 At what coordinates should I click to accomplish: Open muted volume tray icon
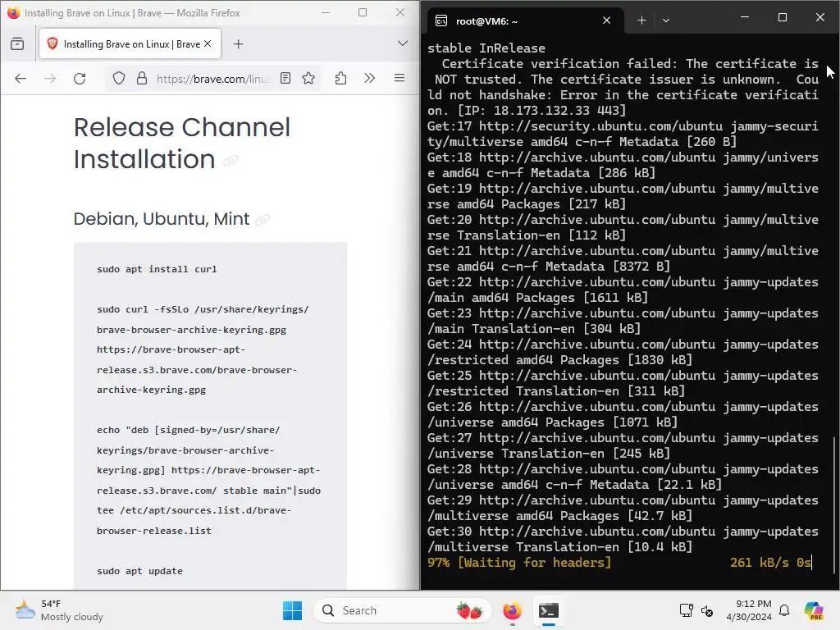click(707, 610)
